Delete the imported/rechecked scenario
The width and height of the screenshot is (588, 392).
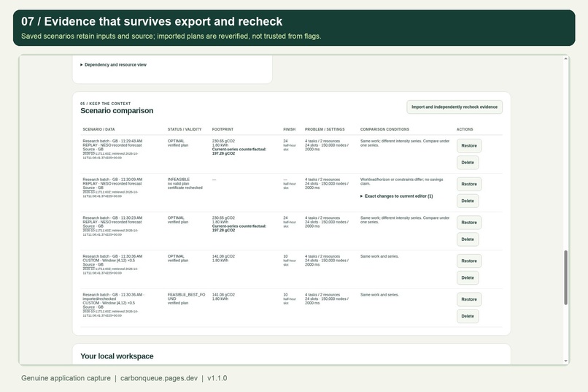467,316
